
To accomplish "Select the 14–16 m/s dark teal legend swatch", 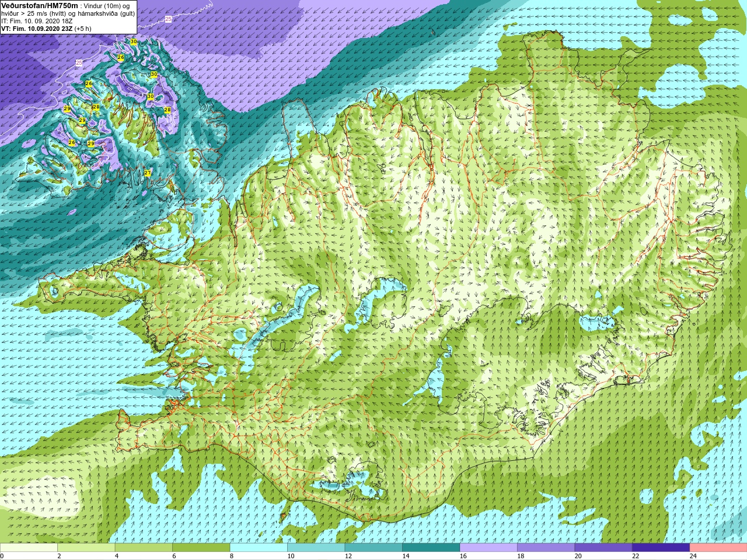I will (x=431, y=548).
